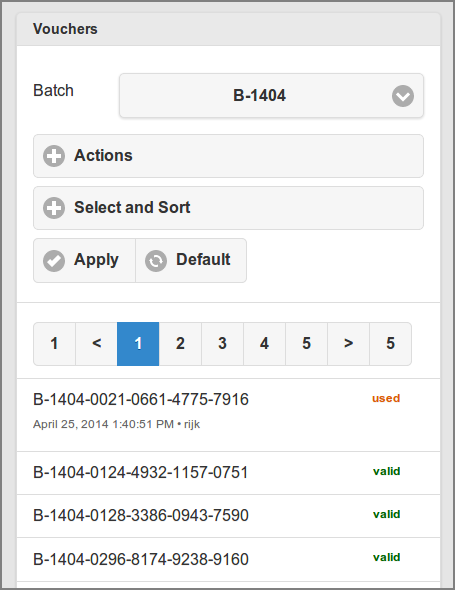Viewport: 455px width, 590px height.
Task: Click 'valid' status of voucher ending 0751
Action: tap(387, 471)
